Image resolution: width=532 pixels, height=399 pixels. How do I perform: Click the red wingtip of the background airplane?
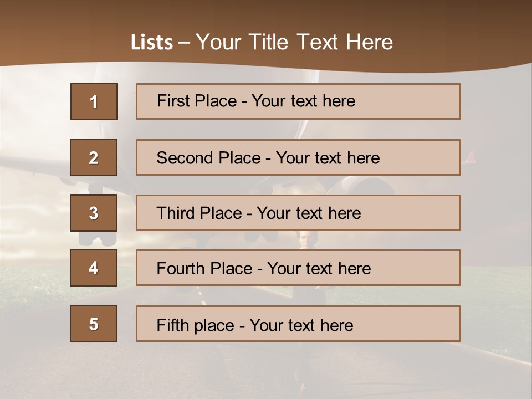(471, 156)
